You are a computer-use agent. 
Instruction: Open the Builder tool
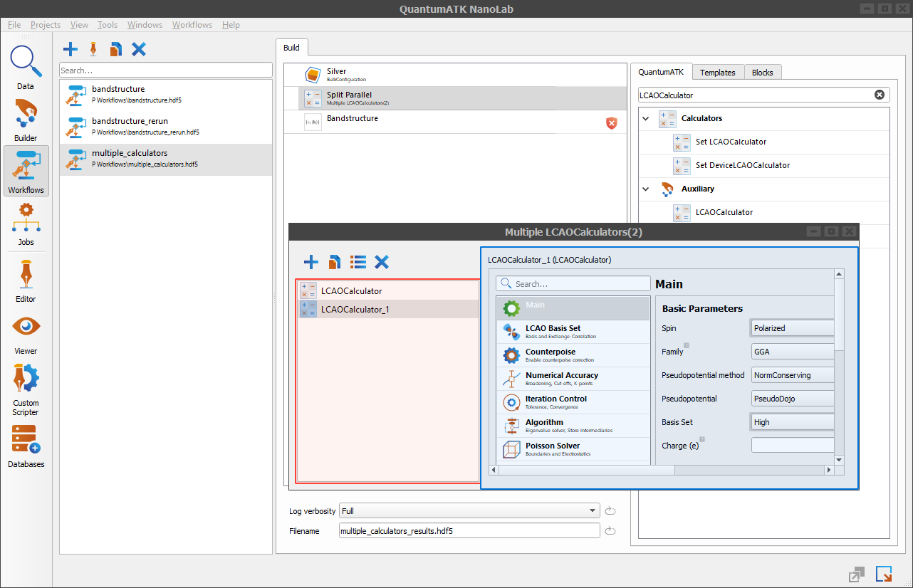(26, 120)
